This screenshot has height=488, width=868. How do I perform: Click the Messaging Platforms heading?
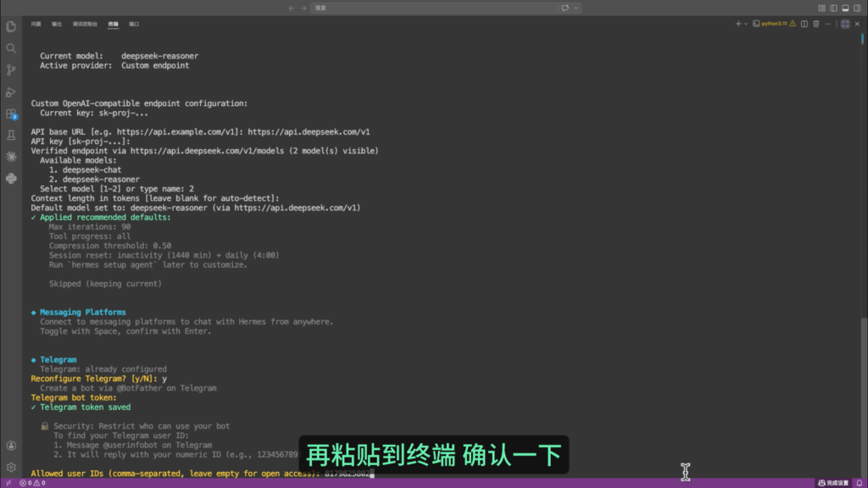point(82,312)
